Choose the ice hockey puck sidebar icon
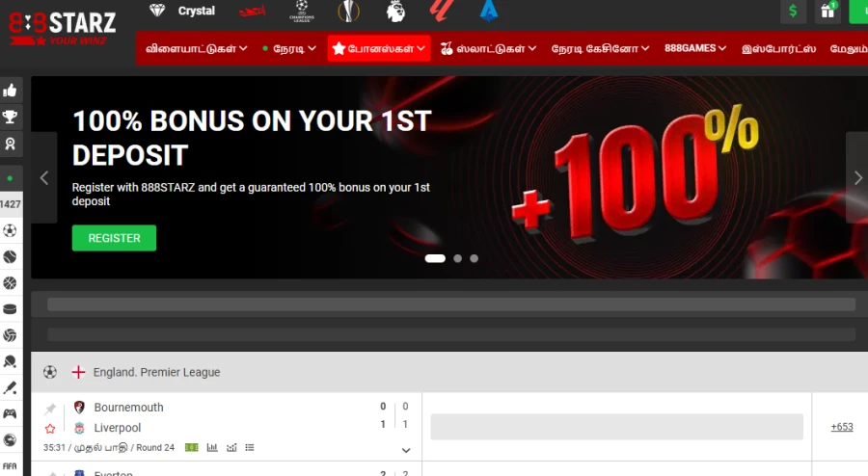This screenshot has height=476, width=868. pyautogui.click(x=11, y=309)
